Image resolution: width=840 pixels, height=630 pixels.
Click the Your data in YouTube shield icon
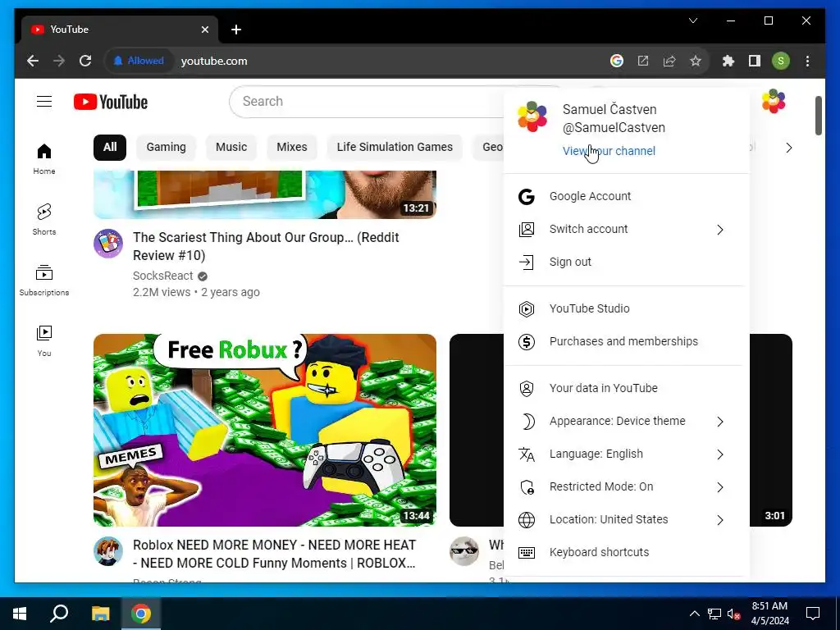527,388
